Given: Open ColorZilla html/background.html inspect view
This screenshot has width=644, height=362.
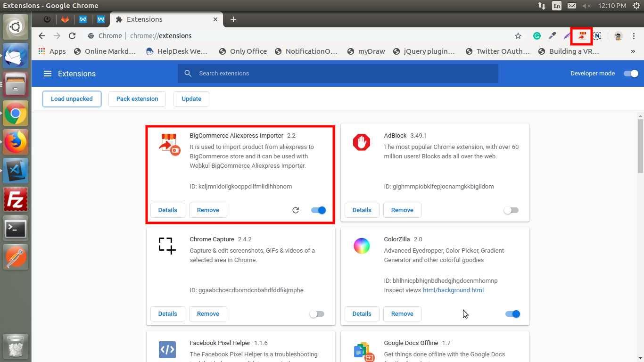Looking at the screenshot, I should pos(453,290).
